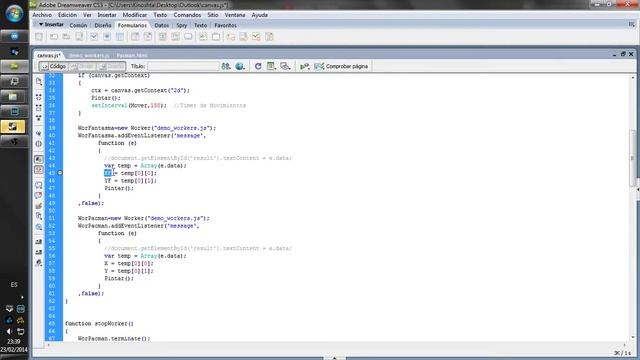Open Preview in Browser dropdown
This screenshot has width=640, height=360.
(240, 66)
